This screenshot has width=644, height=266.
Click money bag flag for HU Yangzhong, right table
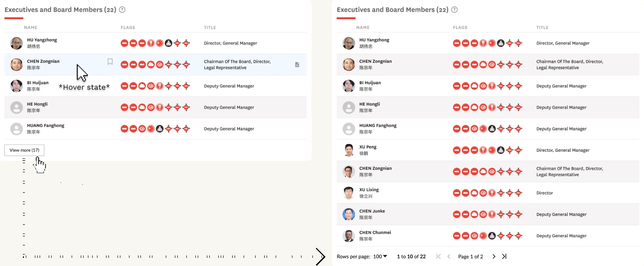pos(501,43)
